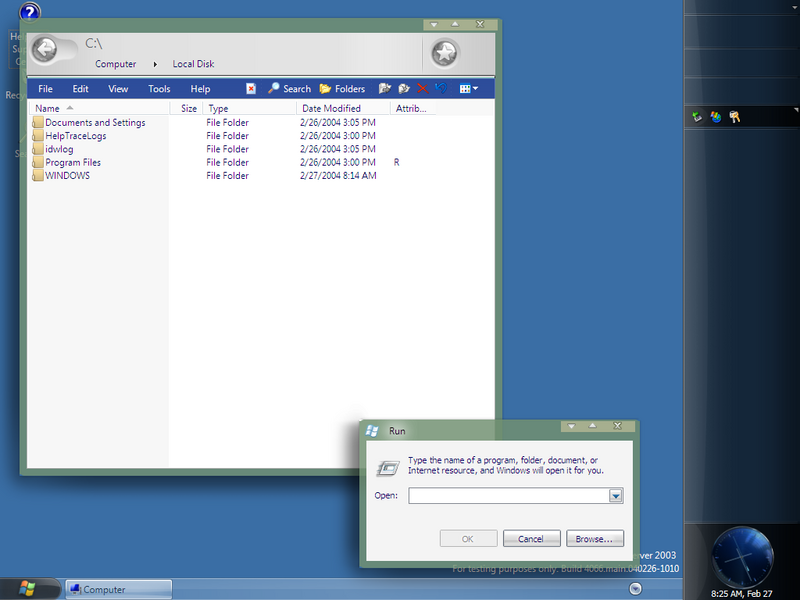Open the Views dropdown in toolbar

(469, 89)
